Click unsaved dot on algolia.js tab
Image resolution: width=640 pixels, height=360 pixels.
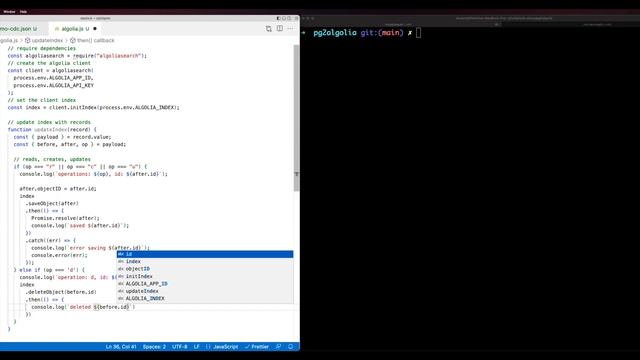pyautogui.click(x=95, y=29)
